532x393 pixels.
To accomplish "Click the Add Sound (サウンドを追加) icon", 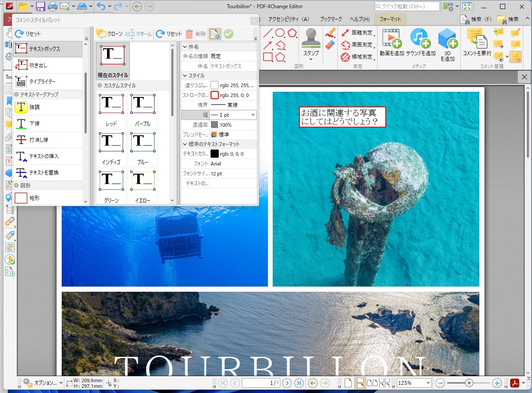I will 421,38.
